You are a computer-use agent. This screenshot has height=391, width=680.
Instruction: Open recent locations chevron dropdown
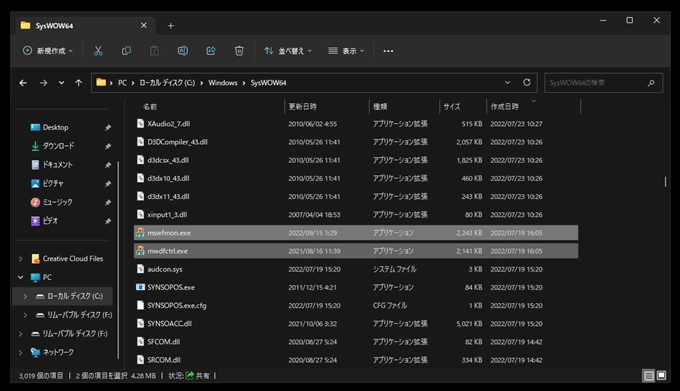(62, 83)
